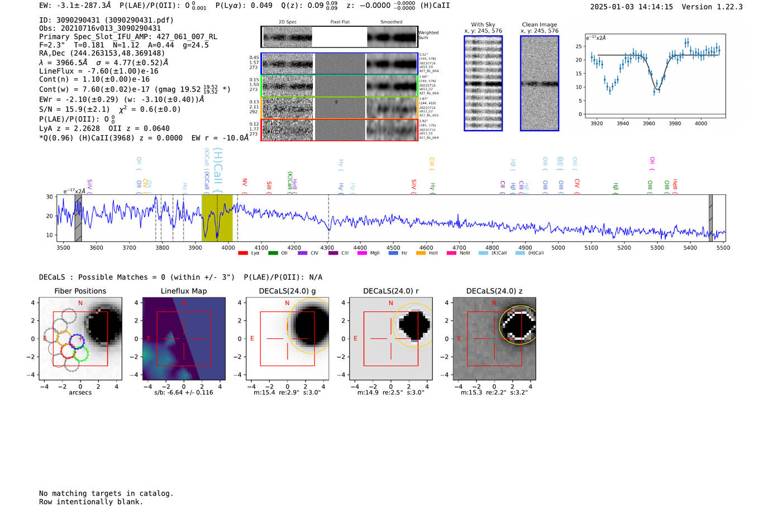
Task: Click the RA,Dec coordinates text
Action: click(x=102, y=54)
